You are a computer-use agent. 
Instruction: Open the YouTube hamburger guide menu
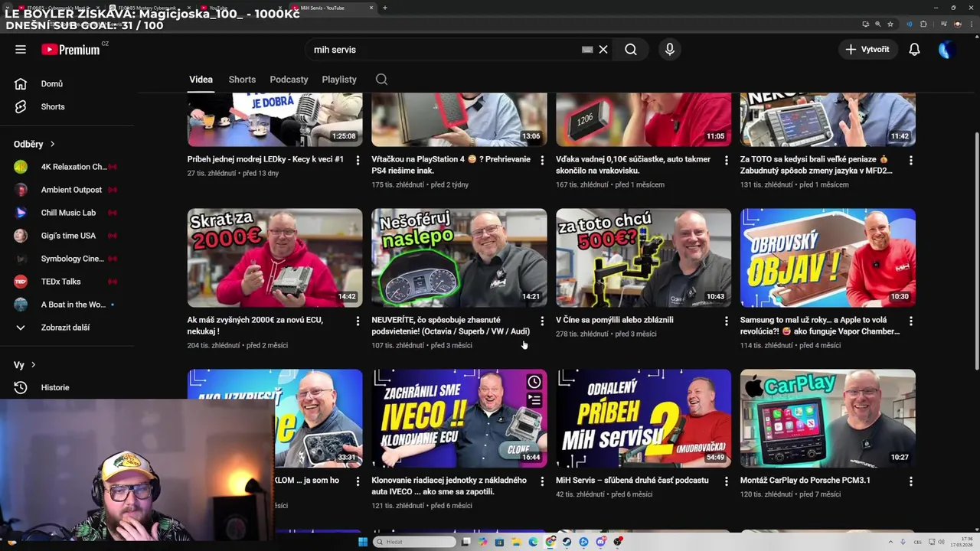pyautogui.click(x=21, y=50)
